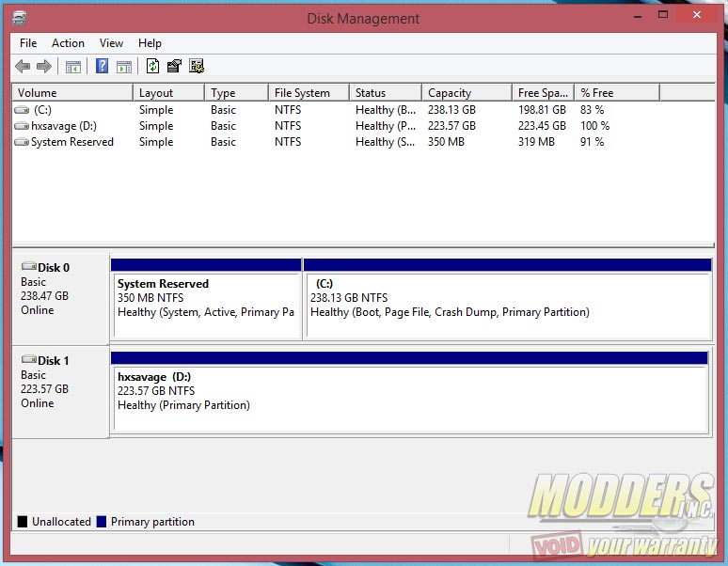728x566 pixels.
Task: Sort by the Volume column header
Action: [x=72, y=93]
